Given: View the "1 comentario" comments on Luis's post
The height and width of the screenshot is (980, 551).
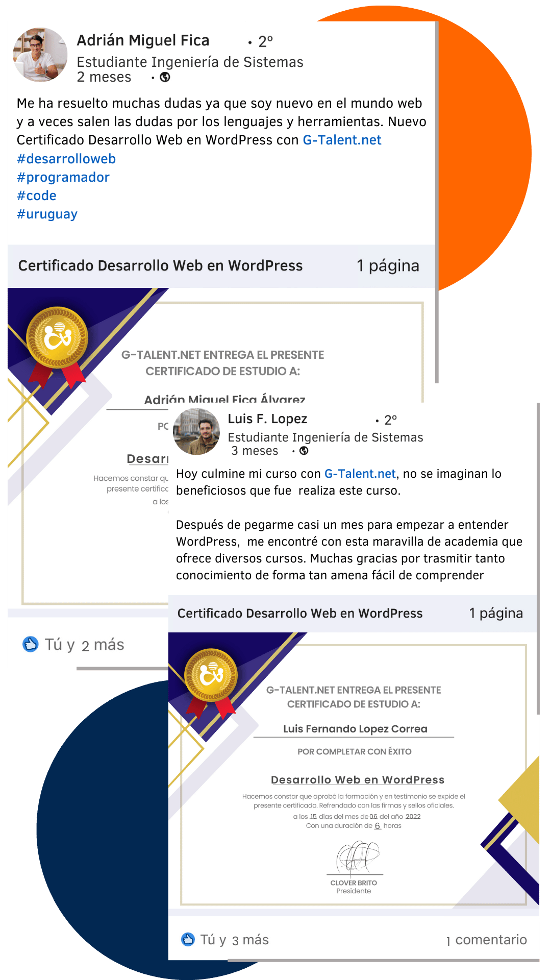Looking at the screenshot, I should [486, 940].
